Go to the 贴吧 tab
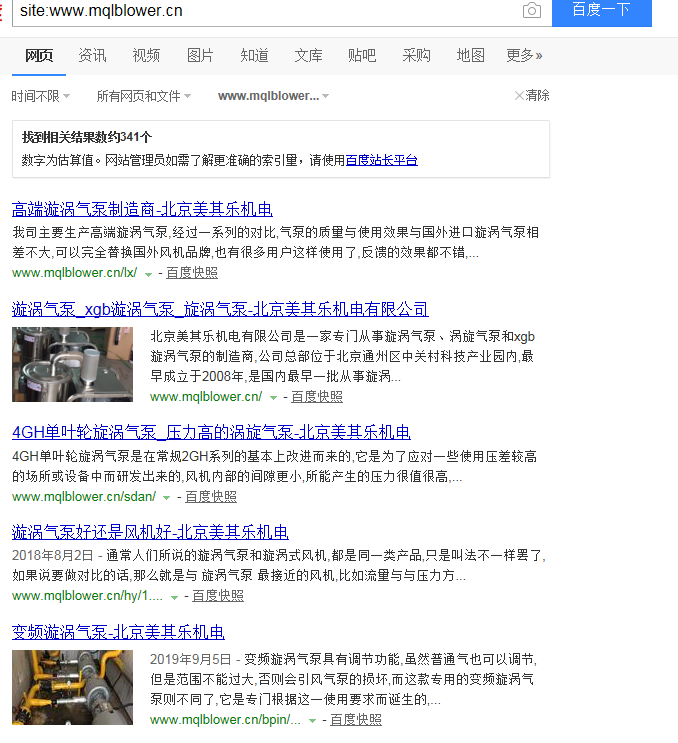Image resolution: width=678 pixels, height=743 pixels. click(362, 56)
